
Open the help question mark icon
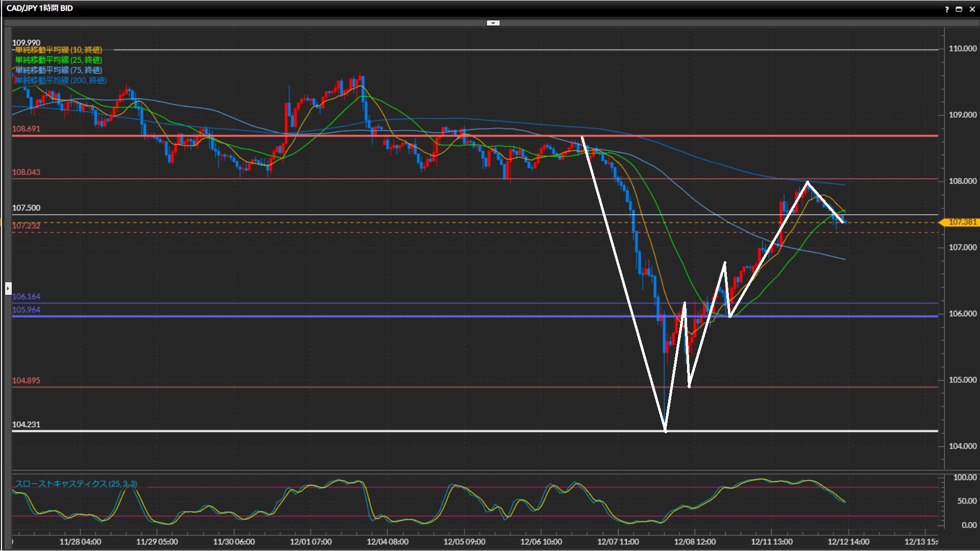pyautogui.click(x=947, y=9)
